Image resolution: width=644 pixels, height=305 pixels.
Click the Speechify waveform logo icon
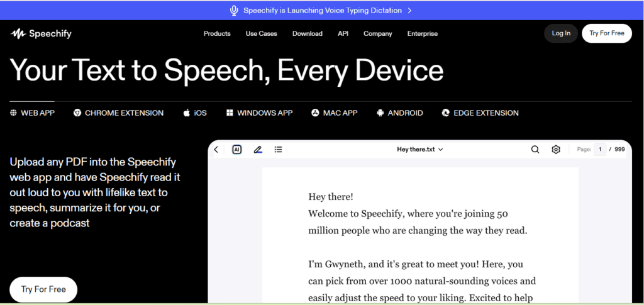click(x=18, y=34)
